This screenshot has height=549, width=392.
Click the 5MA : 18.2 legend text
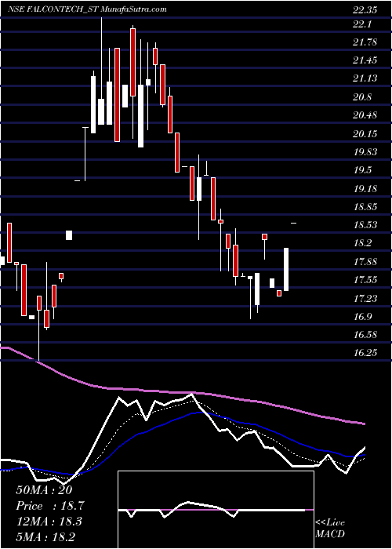coord(45,536)
